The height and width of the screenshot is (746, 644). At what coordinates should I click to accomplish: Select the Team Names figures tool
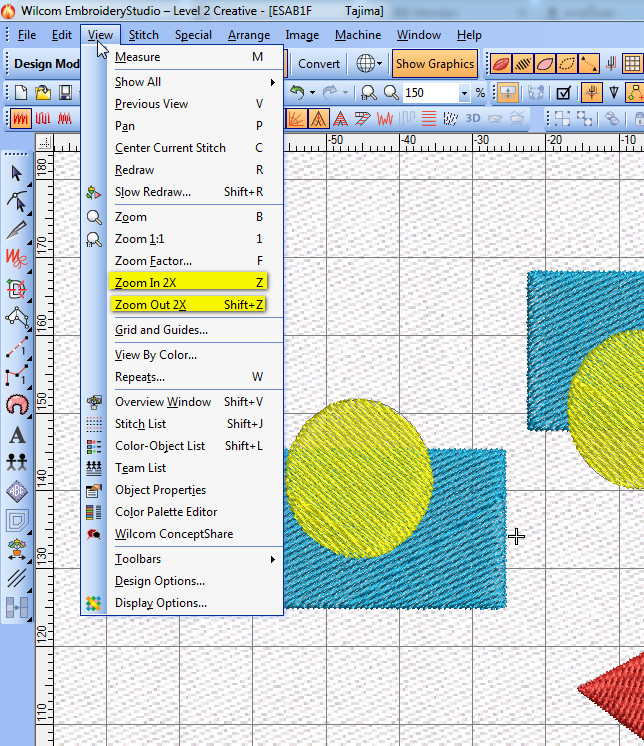tap(17, 462)
